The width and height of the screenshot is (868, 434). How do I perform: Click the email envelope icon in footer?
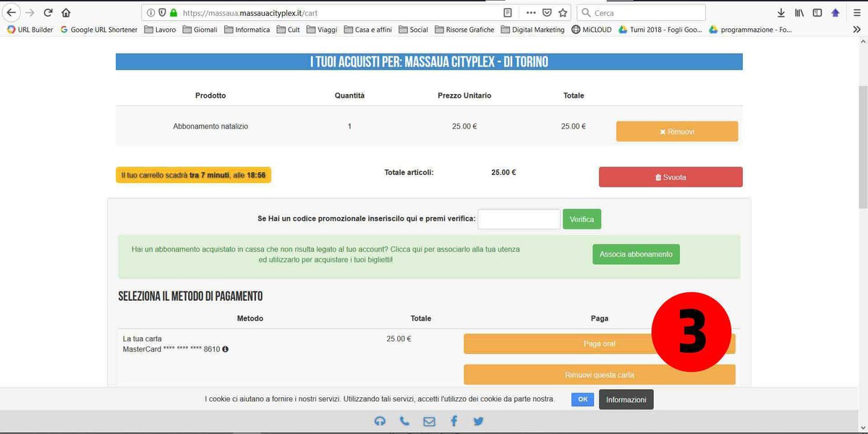coord(429,422)
